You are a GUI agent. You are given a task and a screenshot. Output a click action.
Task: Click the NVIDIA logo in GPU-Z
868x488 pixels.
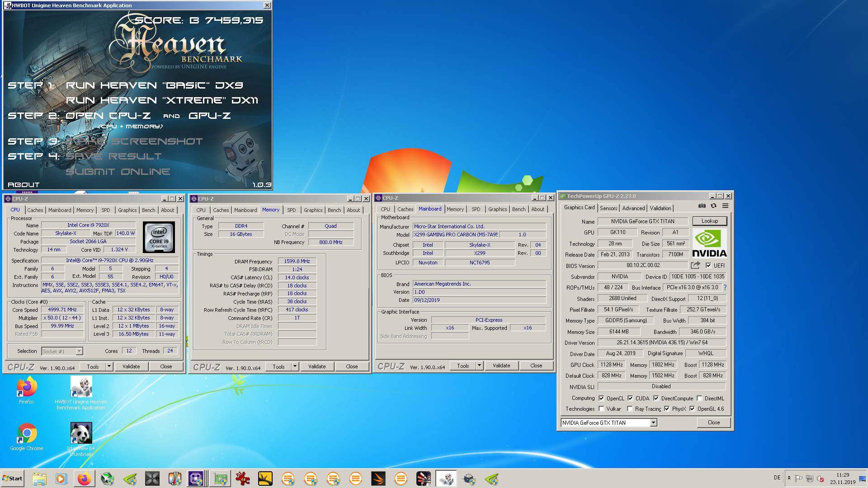709,243
